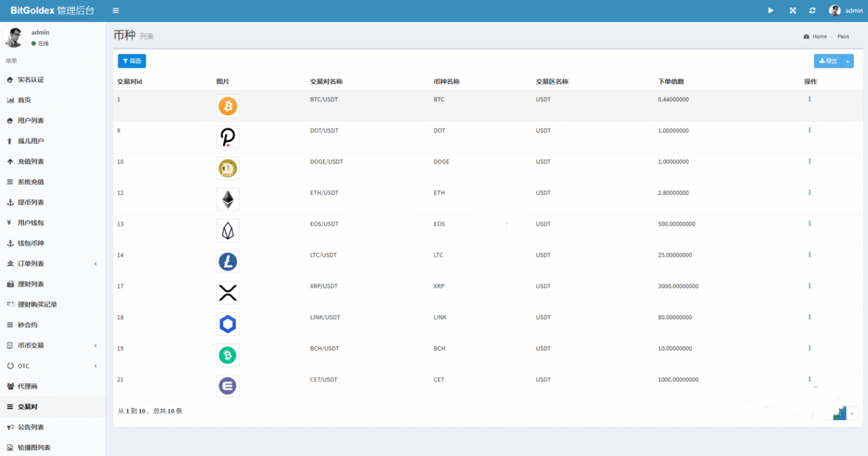Open the export dropdown arrow

click(848, 61)
